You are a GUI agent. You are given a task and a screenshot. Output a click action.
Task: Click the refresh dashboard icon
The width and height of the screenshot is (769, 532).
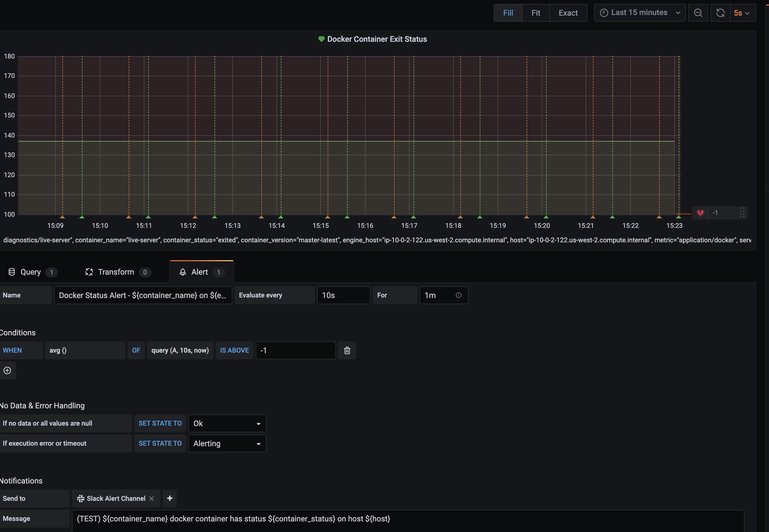pyautogui.click(x=720, y=13)
